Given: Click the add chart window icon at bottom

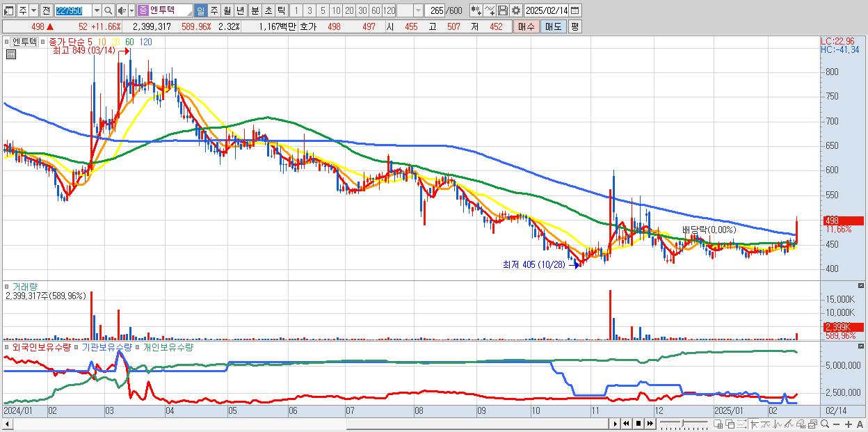Looking at the screenshot, I should click(718, 424).
